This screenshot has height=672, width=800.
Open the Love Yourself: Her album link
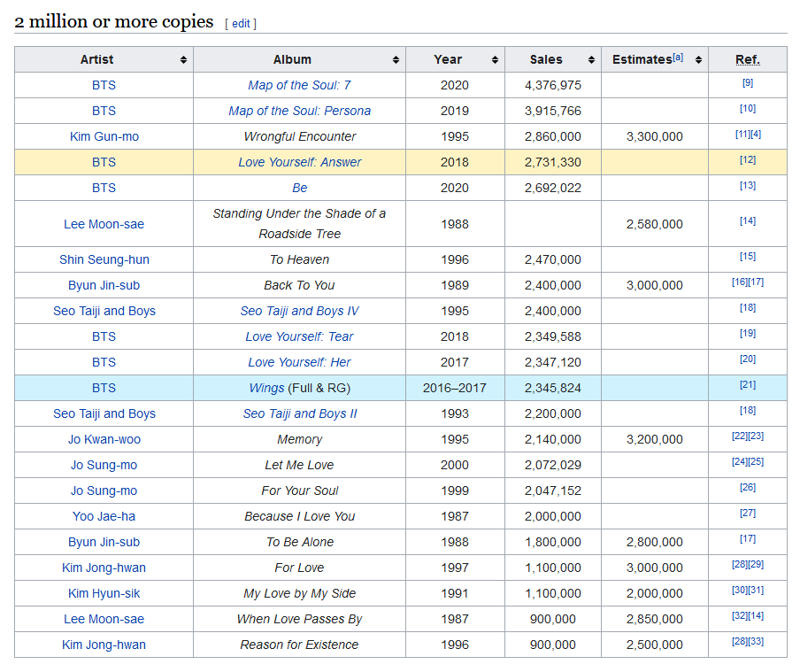299,362
